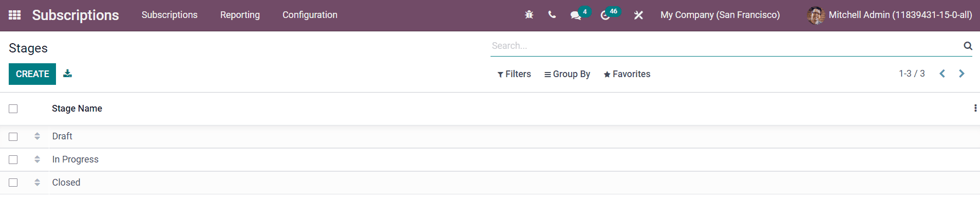Expand the Group By dropdown
Screen dimensions: 980x217
(x=567, y=74)
